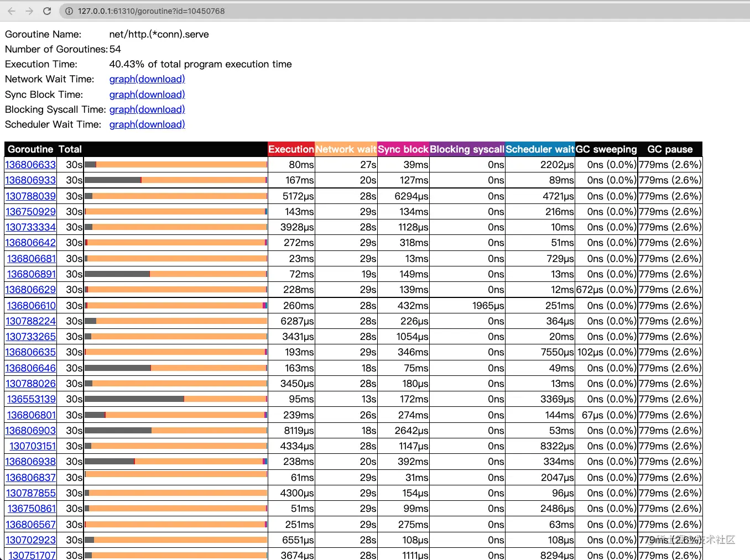Open goroutine 130788026 link
The height and width of the screenshot is (560, 750).
(30, 384)
